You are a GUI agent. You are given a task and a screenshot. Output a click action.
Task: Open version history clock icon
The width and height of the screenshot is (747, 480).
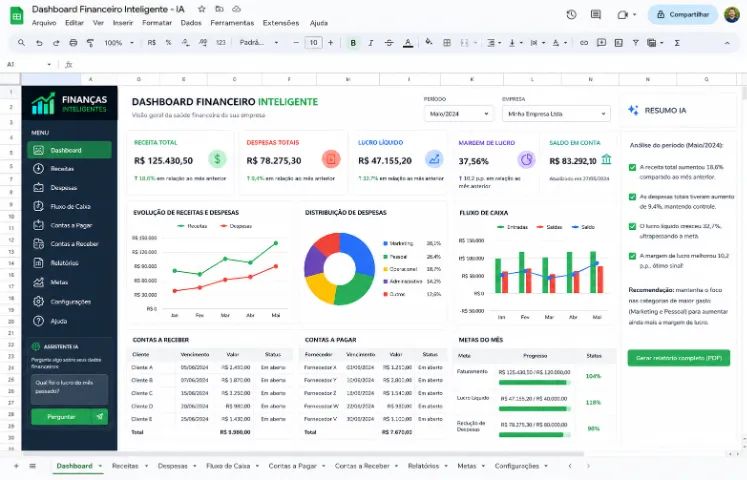(x=571, y=15)
